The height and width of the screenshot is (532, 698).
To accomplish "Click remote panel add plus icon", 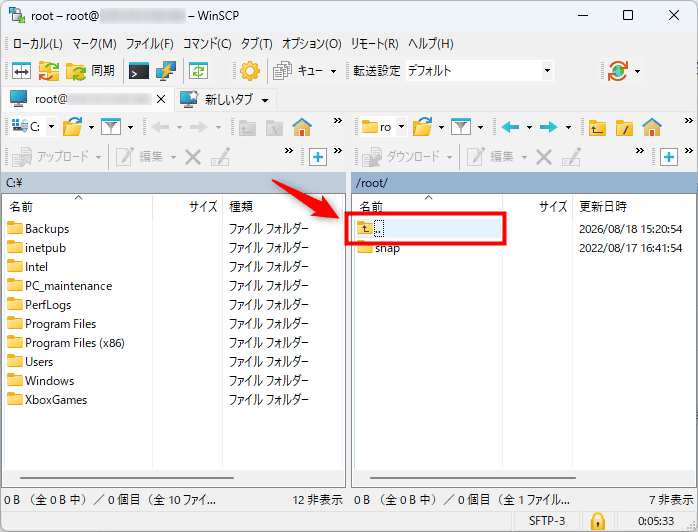I will tap(669, 157).
